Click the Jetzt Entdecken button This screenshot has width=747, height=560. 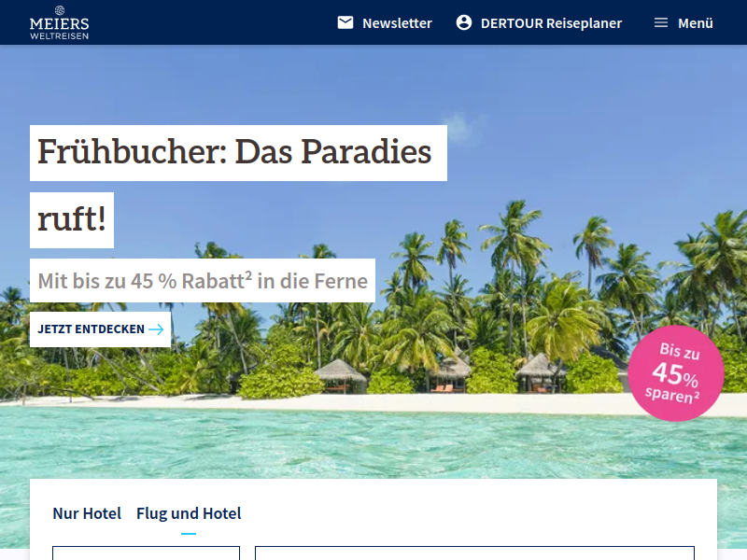[x=100, y=329]
